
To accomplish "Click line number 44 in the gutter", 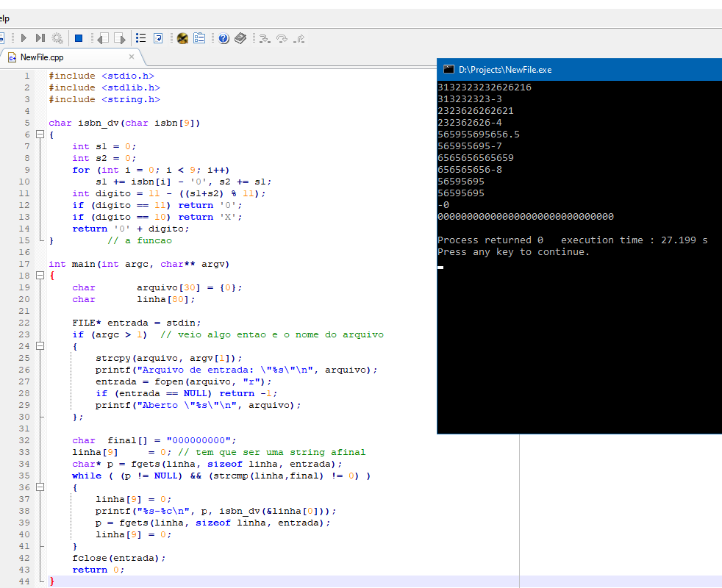I will 24,581.
